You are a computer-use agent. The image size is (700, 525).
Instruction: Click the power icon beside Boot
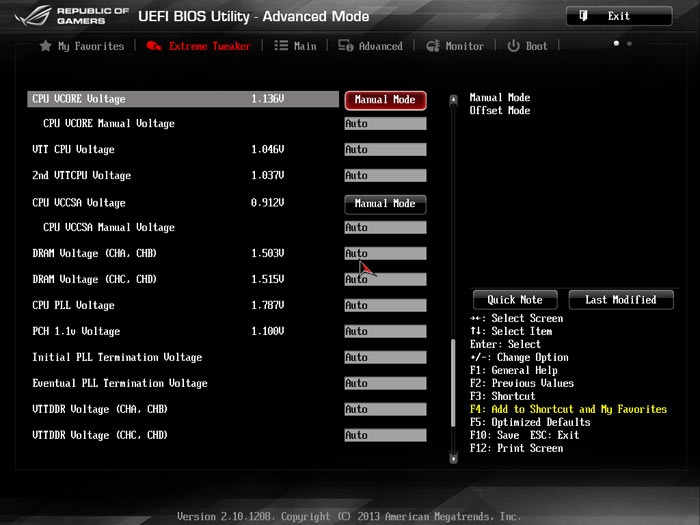513,46
